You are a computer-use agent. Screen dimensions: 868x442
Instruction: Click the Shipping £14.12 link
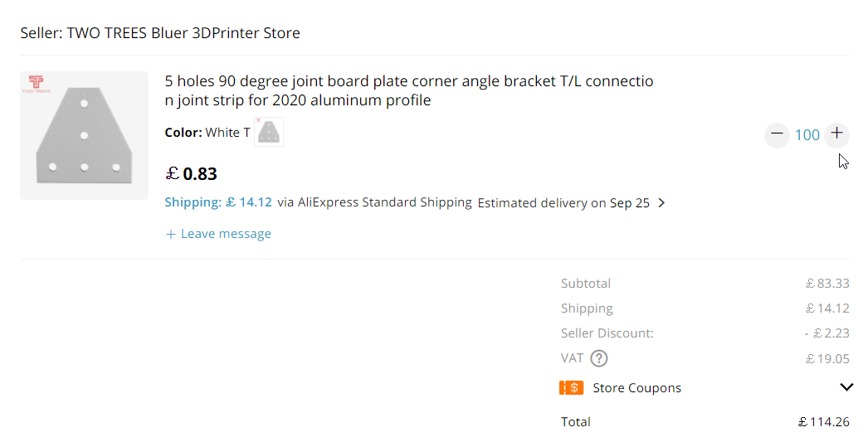click(x=218, y=202)
